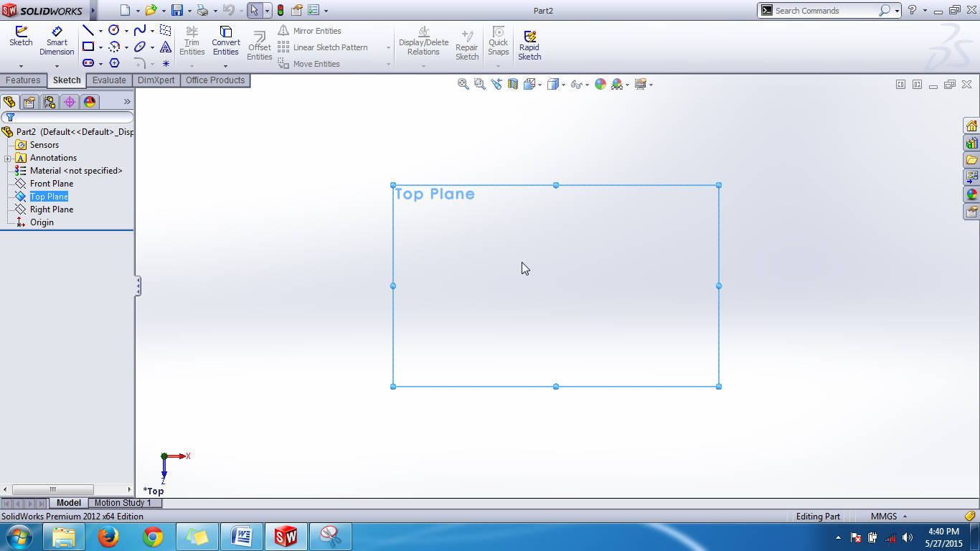Open Display Style dropdown arrow
Viewport: 980px width, 551px height.
pyautogui.click(x=564, y=84)
